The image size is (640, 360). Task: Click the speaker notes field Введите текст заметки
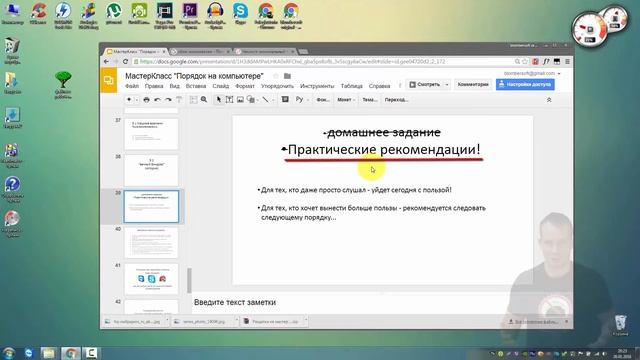(x=235, y=302)
